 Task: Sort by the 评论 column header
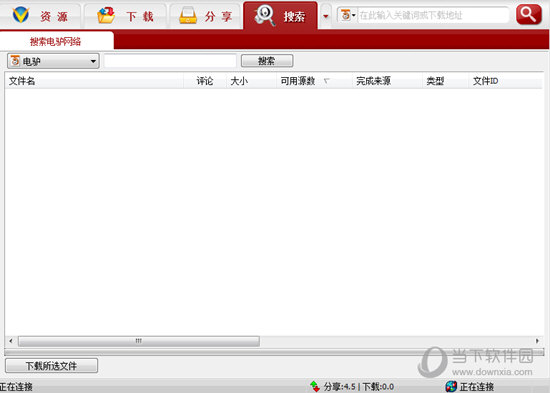click(205, 81)
